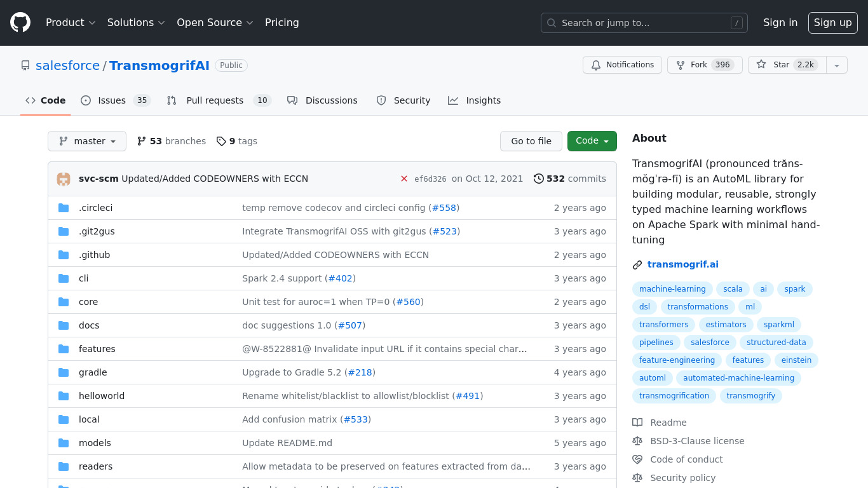Click the link icon beside transmogrif.ai
Viewport: 868px width, 488px height.
click(637, 265)
